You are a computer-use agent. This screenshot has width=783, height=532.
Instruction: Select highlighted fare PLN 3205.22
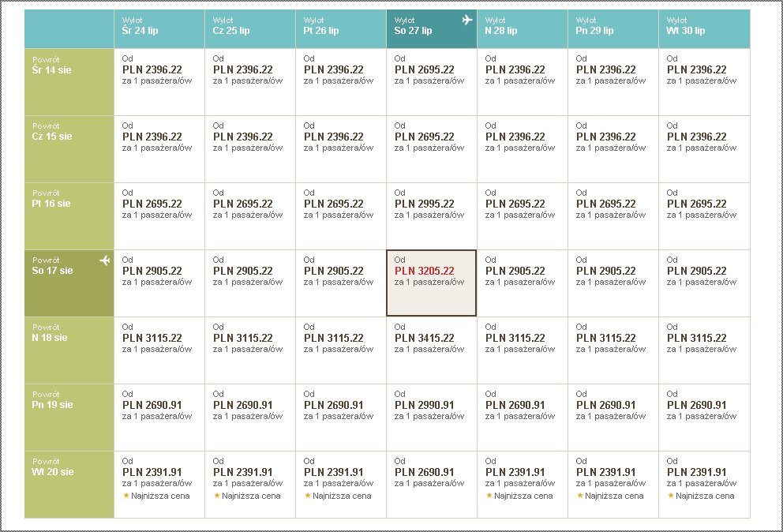(432, 283)
